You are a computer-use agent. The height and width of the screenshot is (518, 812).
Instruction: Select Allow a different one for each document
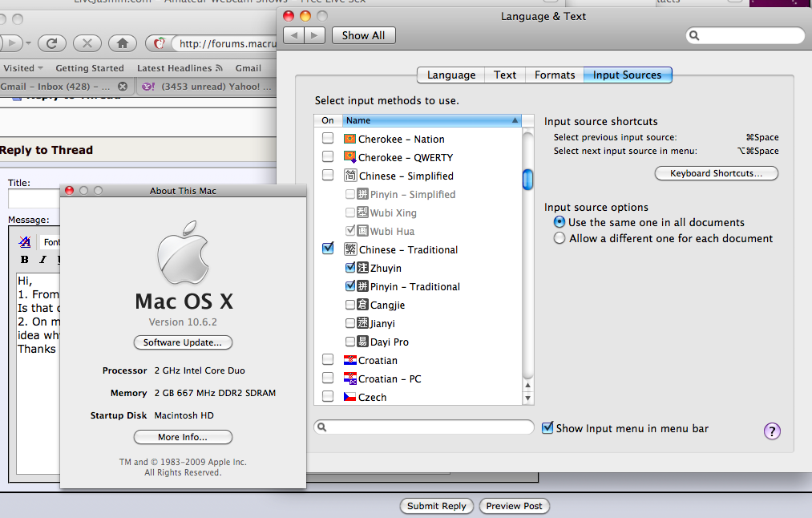[560, 238]
